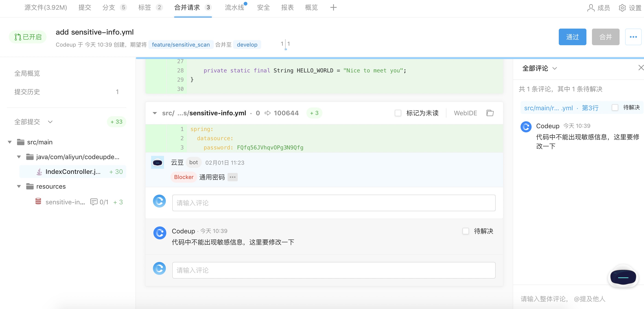The width and height of the screenshot is (644, 309).
Task: Click the password line 3 in the diff
Action: [x=324, y=148]
